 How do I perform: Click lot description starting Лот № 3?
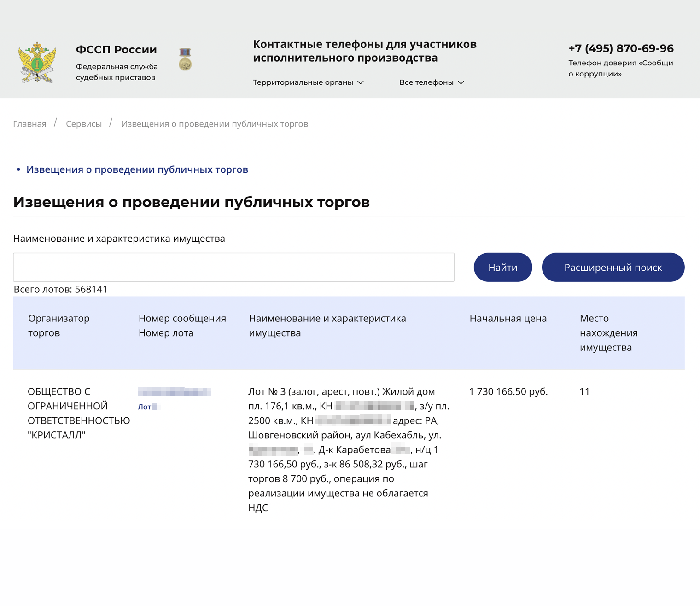tap(349, 449)
